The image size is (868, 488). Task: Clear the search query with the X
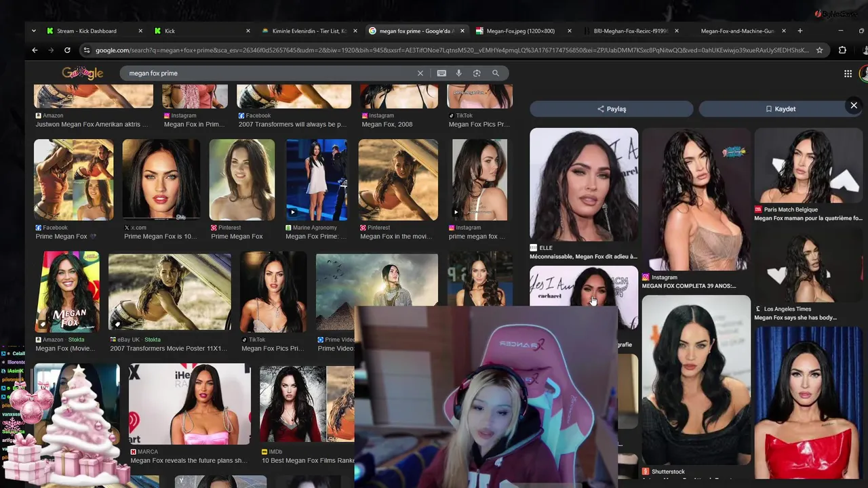click(420, 73)
